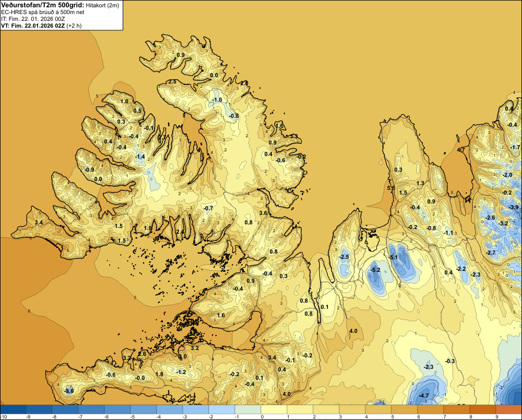Click the temperature value "-1.4" in the Westfjords

[140, 157]
